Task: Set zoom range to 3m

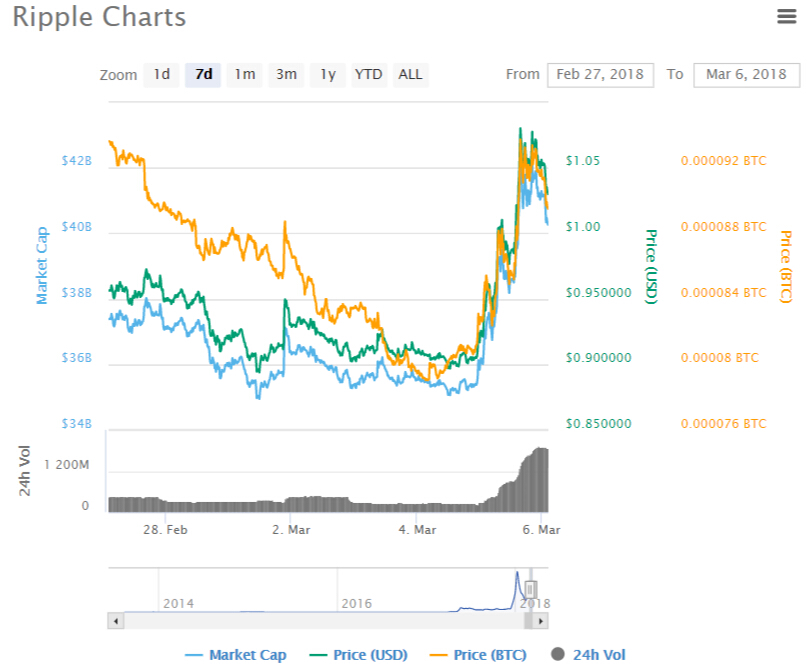Action: (x=286, y=75)
